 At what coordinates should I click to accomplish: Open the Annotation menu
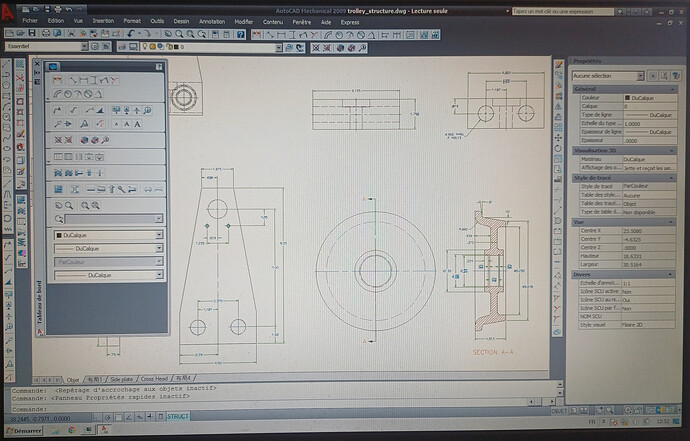[212, 22]
